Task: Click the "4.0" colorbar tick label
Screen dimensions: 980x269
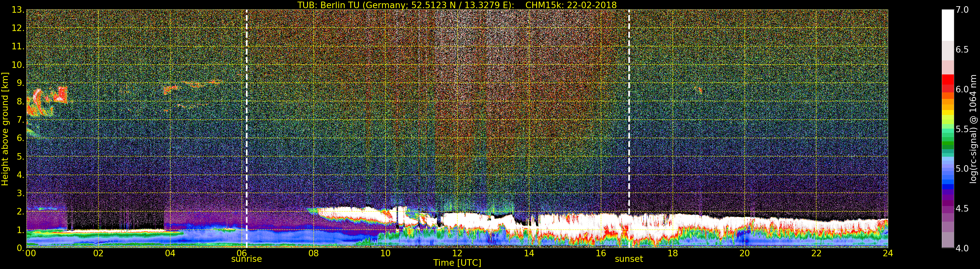Action: tap(962, 248)
